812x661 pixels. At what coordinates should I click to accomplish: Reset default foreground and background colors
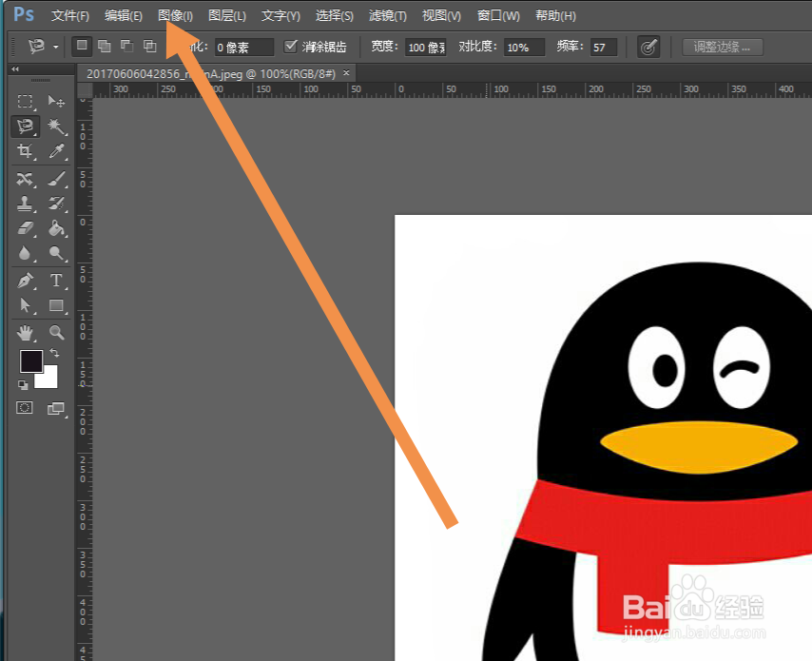click(x=23, y=385)
